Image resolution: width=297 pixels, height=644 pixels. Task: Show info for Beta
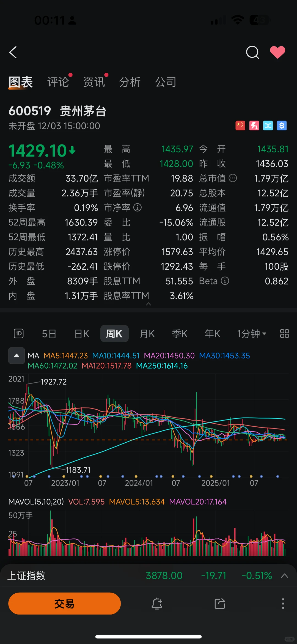[x=225, y=281]
